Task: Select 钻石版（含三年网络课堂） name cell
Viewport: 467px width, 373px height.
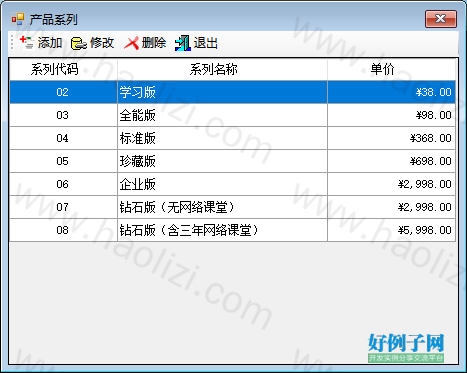Action: (x=222, y=230)
